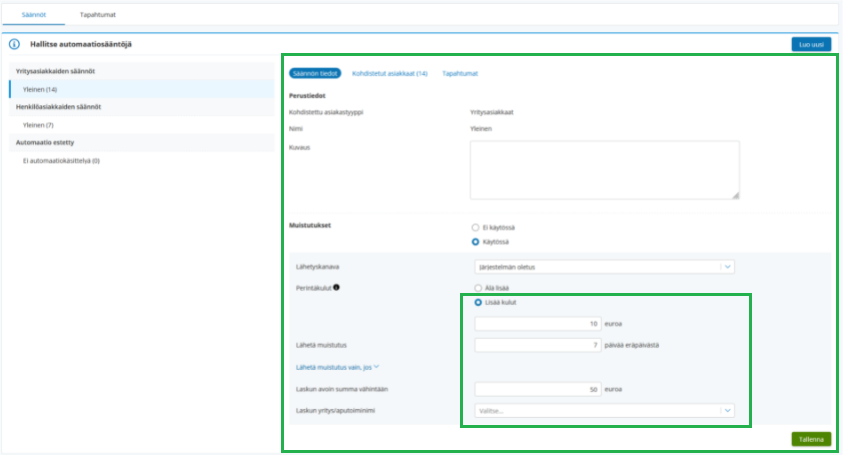Click the Luo uusi button
Image resolution: width=844 pixels, height=455 pixels.
click(x=811, y=44)
